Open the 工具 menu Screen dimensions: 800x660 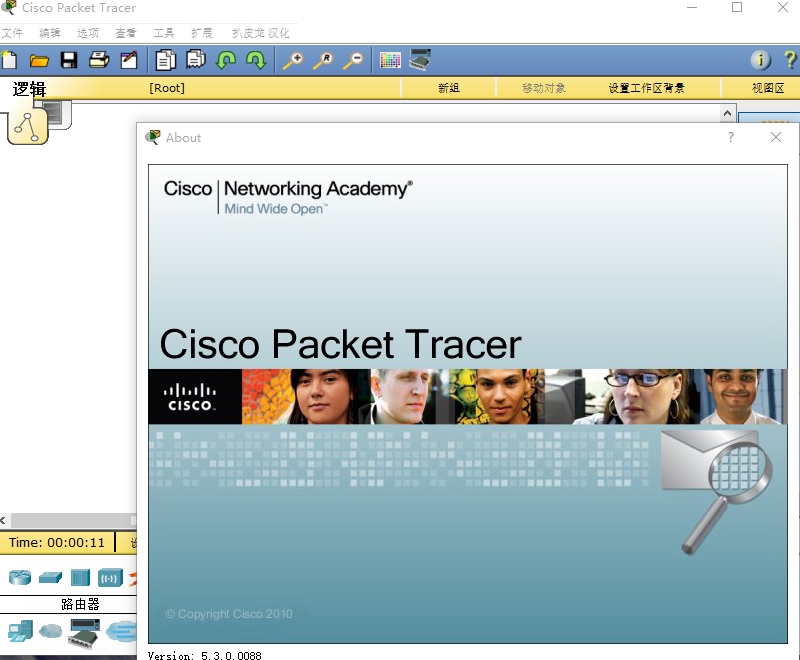coord(164,33)
